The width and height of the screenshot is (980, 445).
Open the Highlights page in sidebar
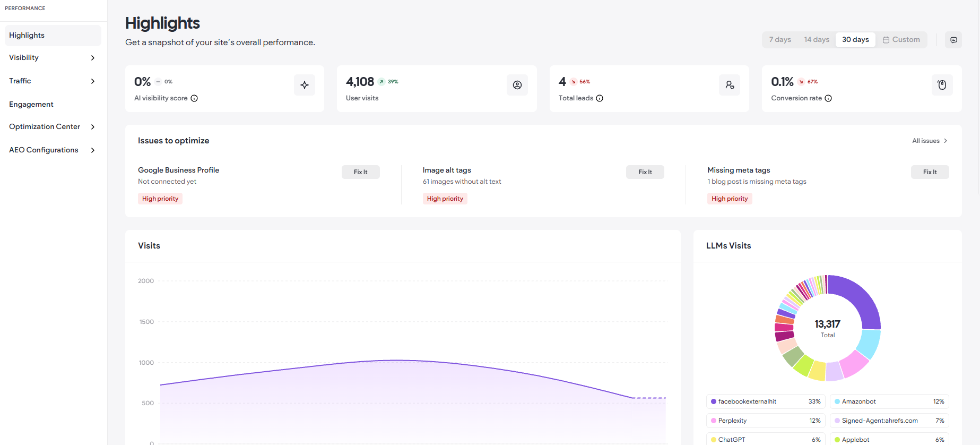53,36
